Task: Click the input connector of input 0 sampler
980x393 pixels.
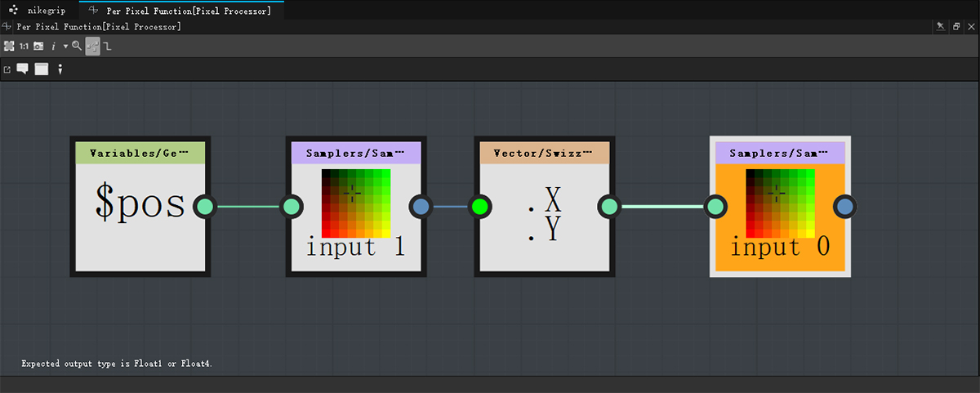Action: pyautogui.click(x=715, y=206)
